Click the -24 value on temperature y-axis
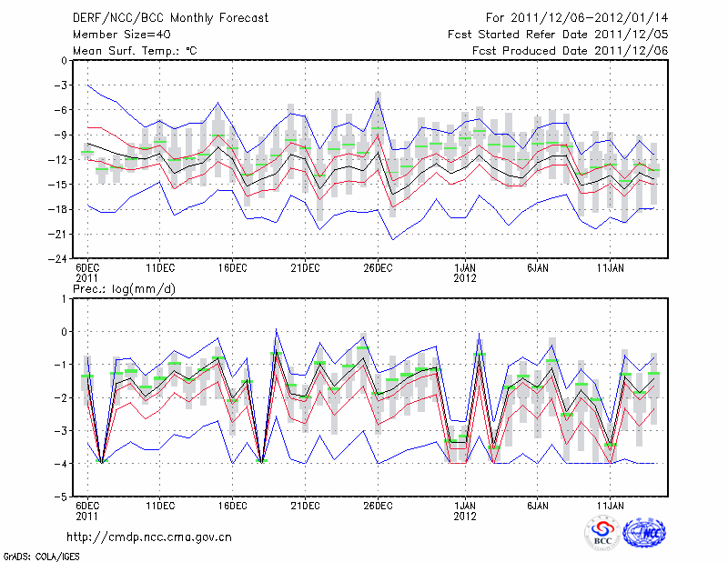 tap(59, 258)
